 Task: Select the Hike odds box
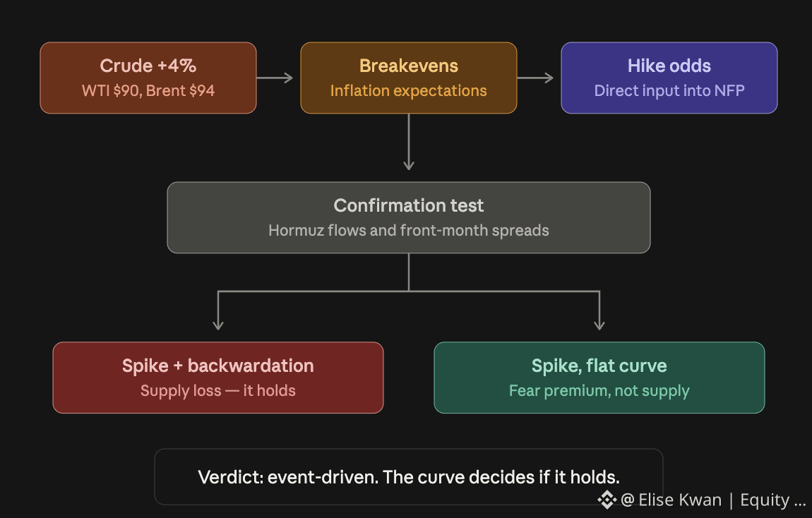click(669, 78)
